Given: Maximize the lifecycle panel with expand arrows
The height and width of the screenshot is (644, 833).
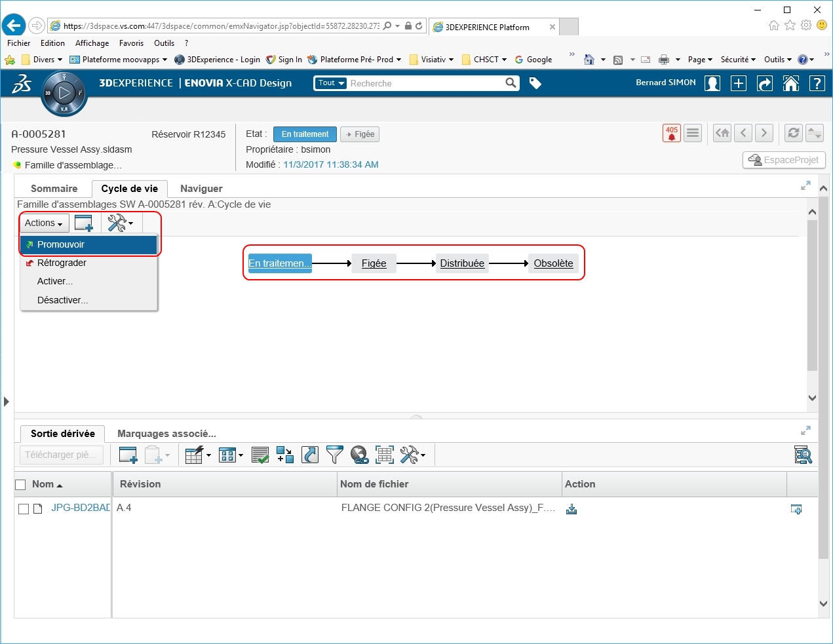Looking at the screenshot, I should point(805,186).
